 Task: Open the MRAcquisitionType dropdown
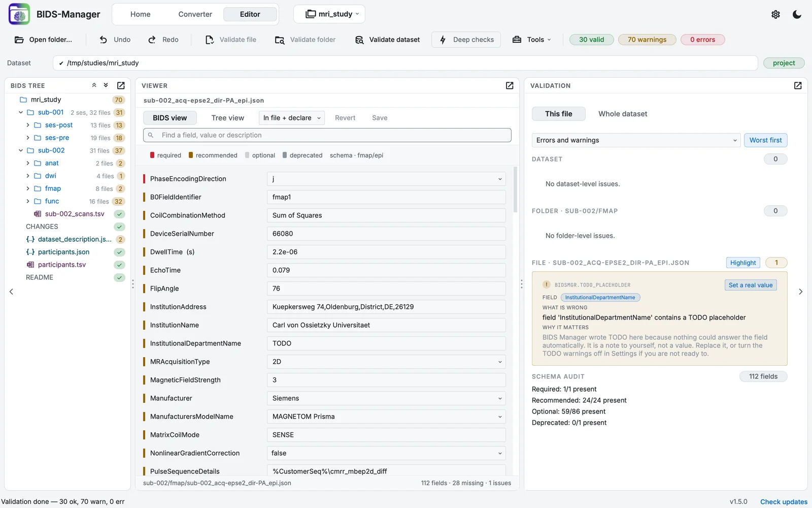[x=386, y=362]
